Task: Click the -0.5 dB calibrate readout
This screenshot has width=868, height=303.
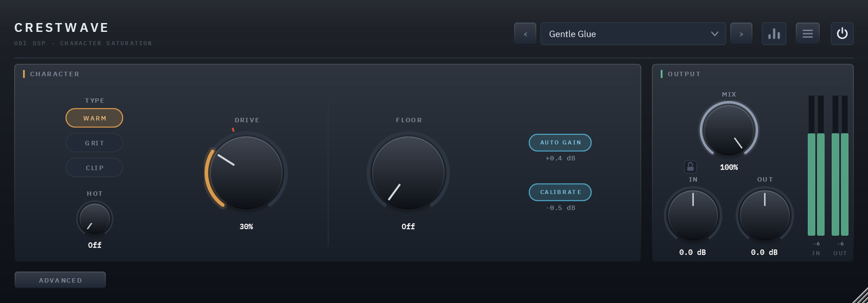Action: (x=560, y=208)
